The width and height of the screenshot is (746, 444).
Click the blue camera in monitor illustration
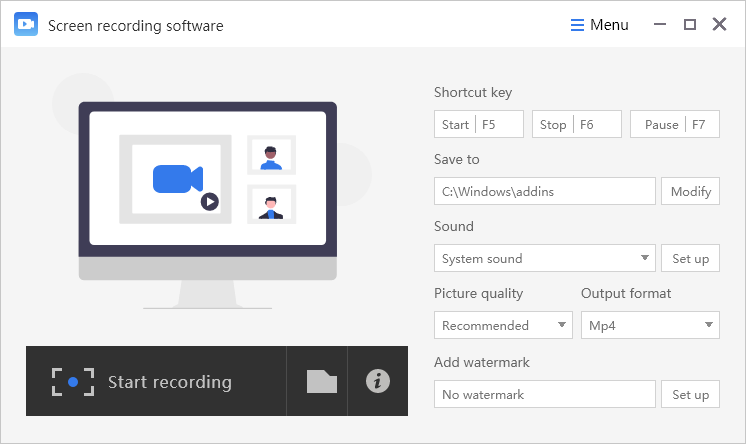coord(178,179)
